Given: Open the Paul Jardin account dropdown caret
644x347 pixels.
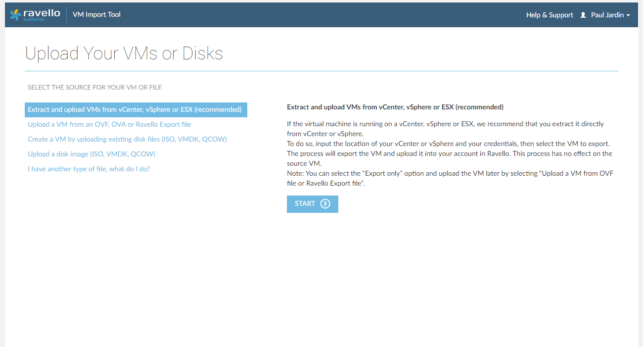Looking at the screenshot, I should [x=628, y=15].
